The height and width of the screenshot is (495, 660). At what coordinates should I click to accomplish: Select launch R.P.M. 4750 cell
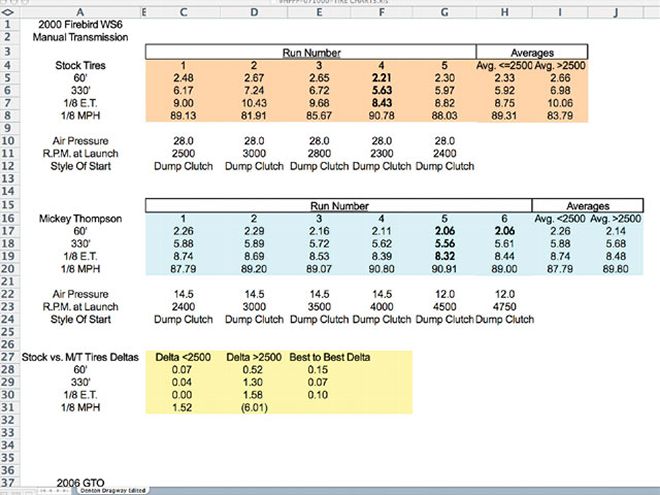pyautogui.click(x=504, y=307)
